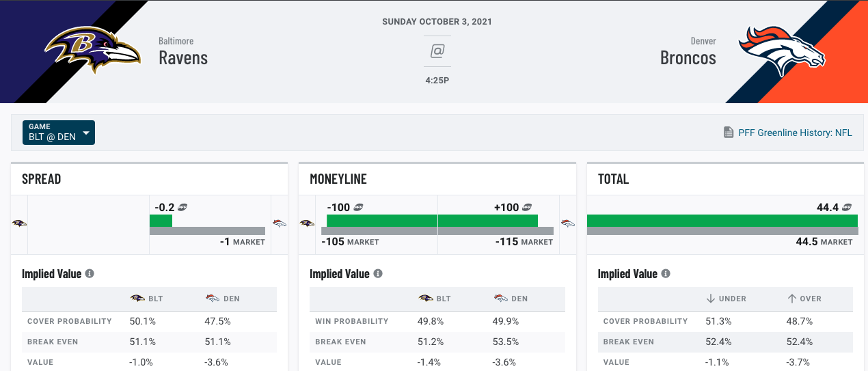Click PFF football icon next to -0.2
Screen dimensions: 868x371
tap(183, 207)
